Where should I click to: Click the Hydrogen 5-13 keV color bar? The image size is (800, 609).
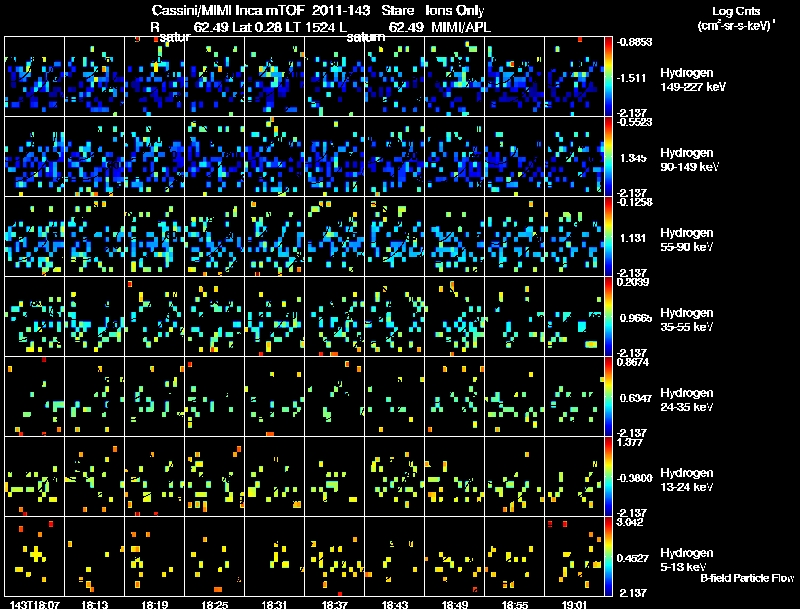pos(608,556)
